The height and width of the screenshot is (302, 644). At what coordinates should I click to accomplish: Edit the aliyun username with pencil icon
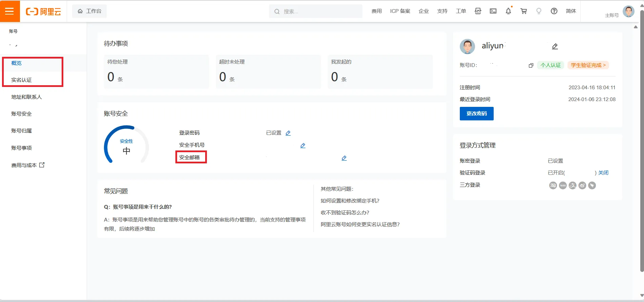[555, 46]
